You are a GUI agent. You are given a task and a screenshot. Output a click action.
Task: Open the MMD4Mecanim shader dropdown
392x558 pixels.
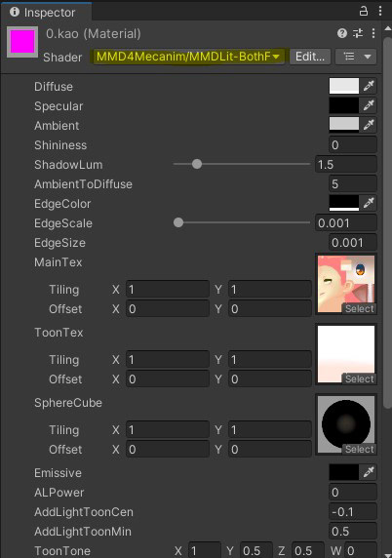click(x=188, y=57)
